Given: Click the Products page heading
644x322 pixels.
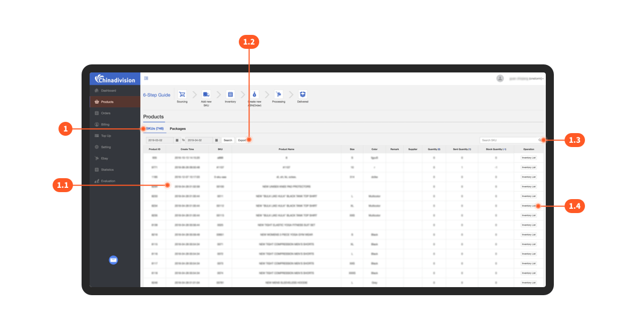Looking at the screenshot, I should click(x=153, y=116).
